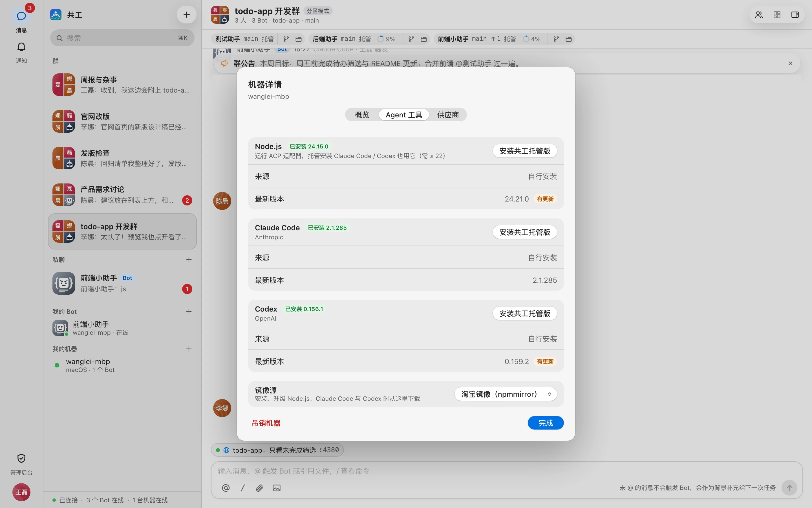Switch to the 供应商 tab
Screen dimensions: 812x508
(448, 115)
